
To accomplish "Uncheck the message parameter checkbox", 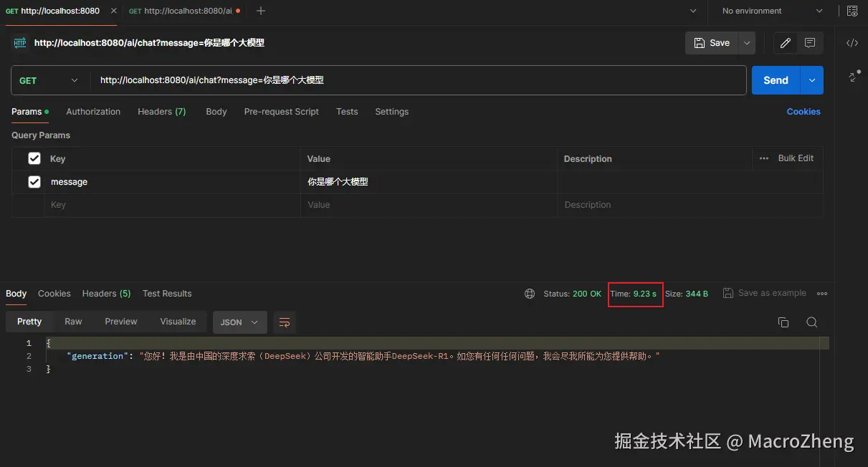I will coord(34,182).
